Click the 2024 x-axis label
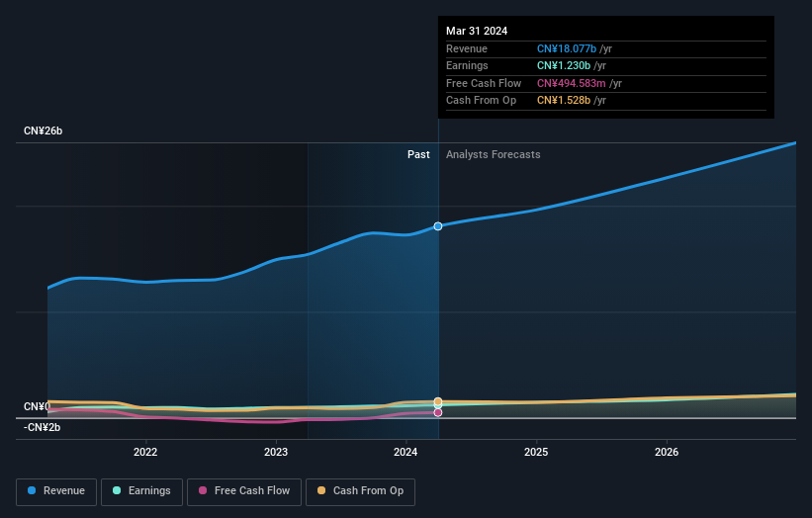This screenshot has width=812, height=518. pos(406,452)
